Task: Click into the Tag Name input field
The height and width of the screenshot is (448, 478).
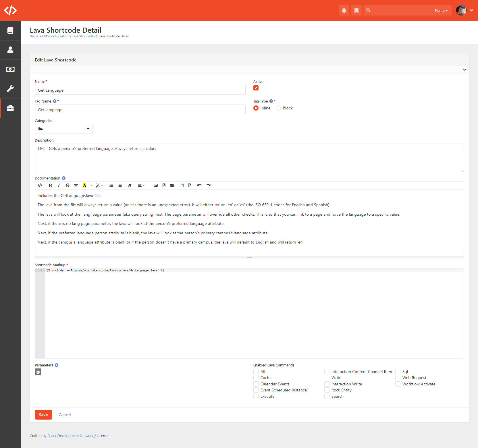Action: click(140, 109)
